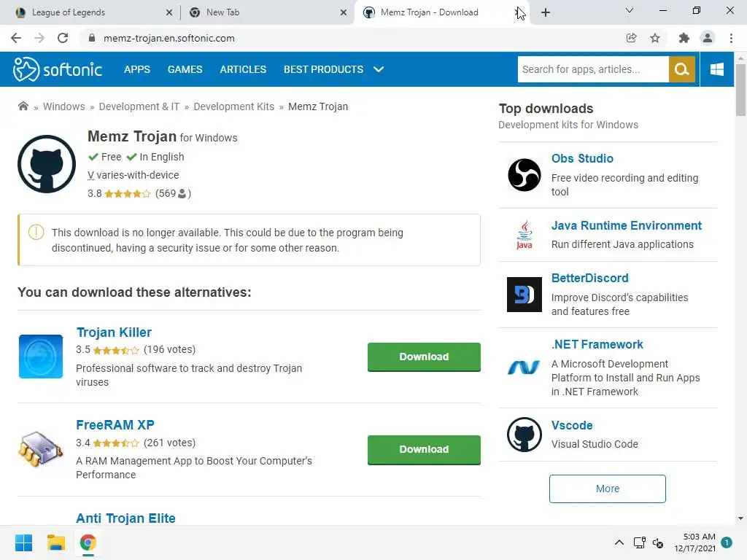Open the .NET Framework link
This screenshot has width=747, height=560.
pos(597,345)
